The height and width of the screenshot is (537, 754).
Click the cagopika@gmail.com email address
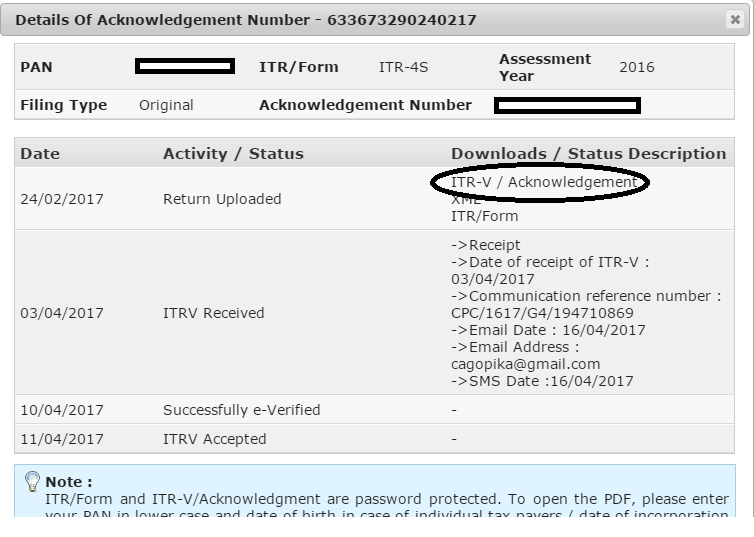coord(525,364)
